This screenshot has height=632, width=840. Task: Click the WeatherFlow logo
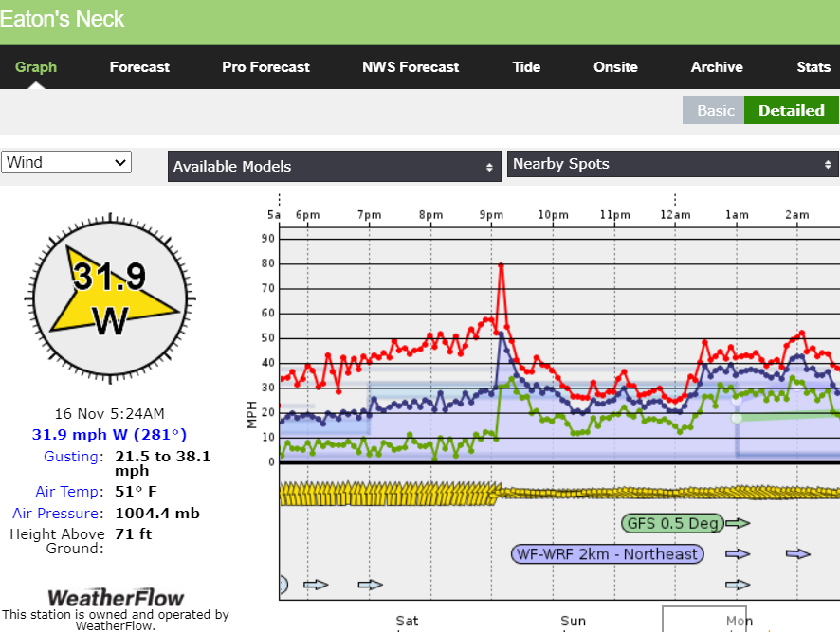click(116, 598)
